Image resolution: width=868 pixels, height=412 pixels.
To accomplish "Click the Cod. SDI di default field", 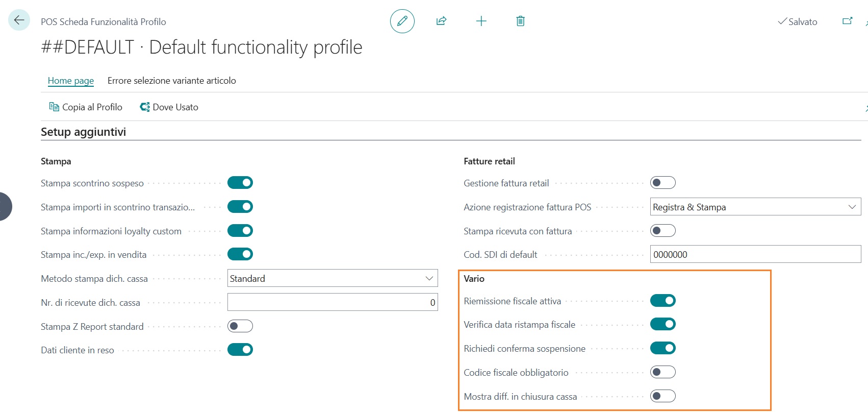I will [x=755, y=254].
